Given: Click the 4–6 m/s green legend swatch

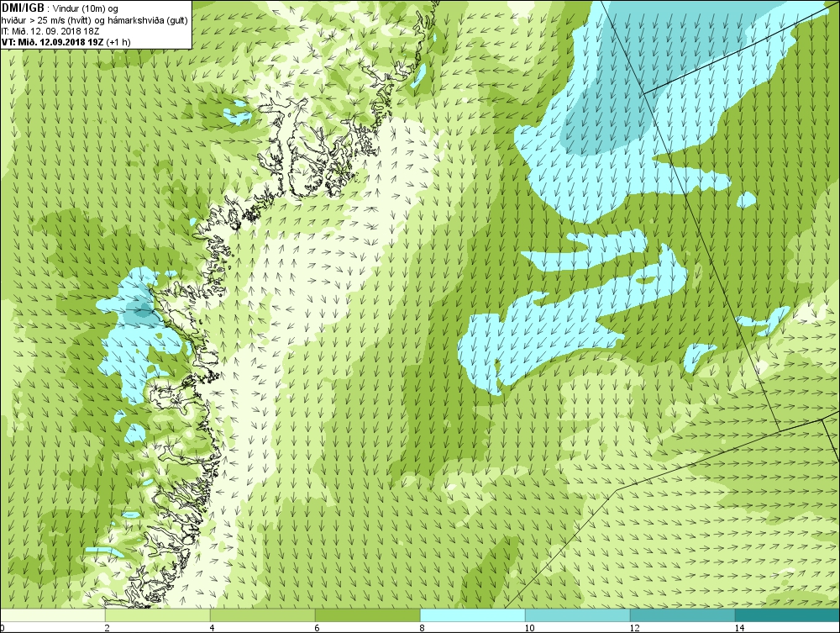Looking at the screenshot, I should [x=262, y=615].
